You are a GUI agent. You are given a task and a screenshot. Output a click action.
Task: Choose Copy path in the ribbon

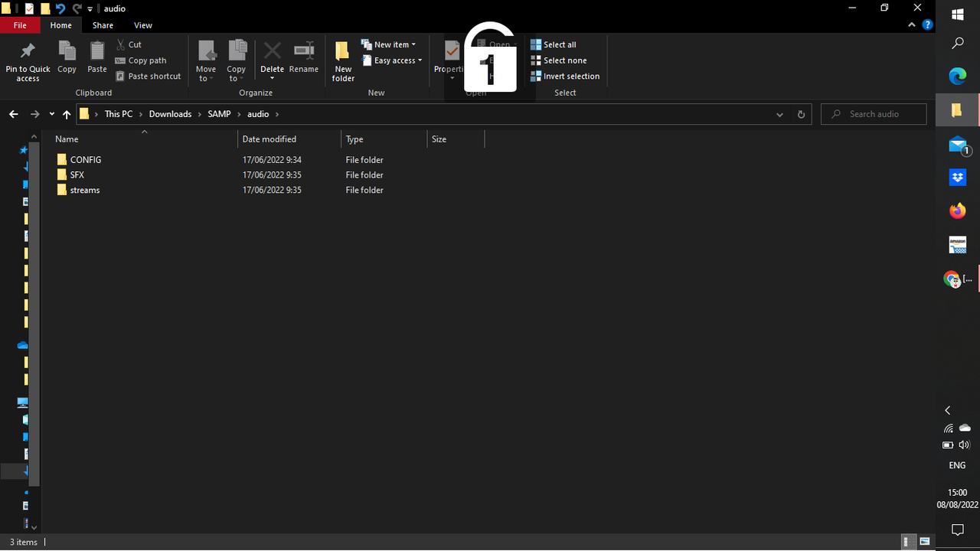coord(141,60)
